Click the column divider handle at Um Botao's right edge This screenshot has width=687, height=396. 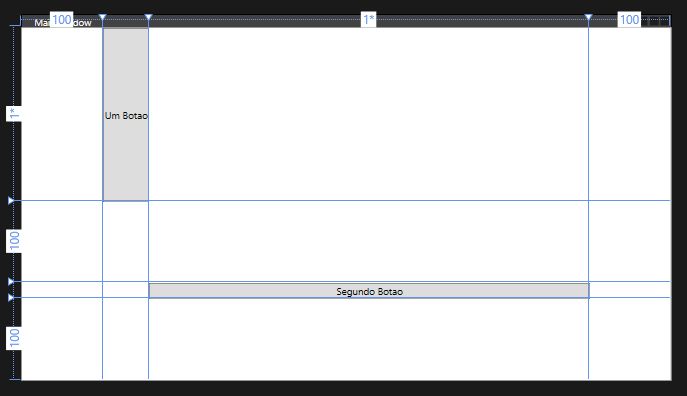coord(149,17)
